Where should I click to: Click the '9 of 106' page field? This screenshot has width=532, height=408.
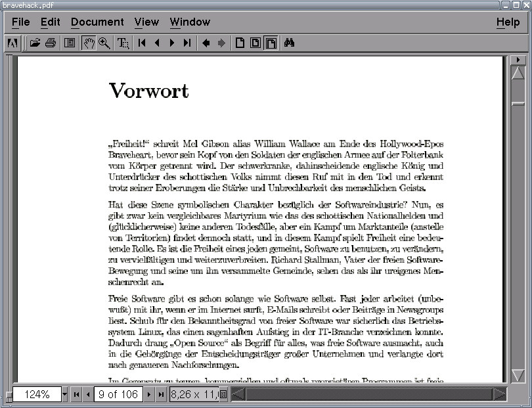(x=118, y=394)
